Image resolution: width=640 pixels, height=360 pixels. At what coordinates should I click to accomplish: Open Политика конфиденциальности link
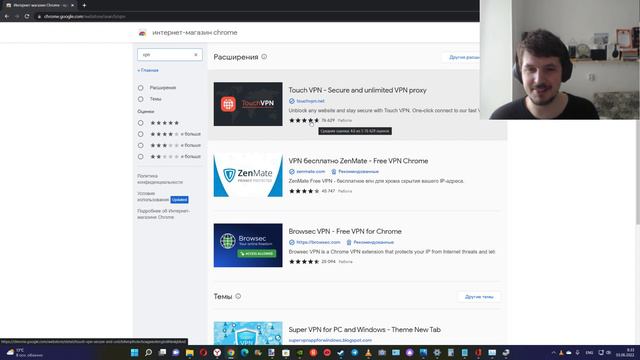(160, 179)
